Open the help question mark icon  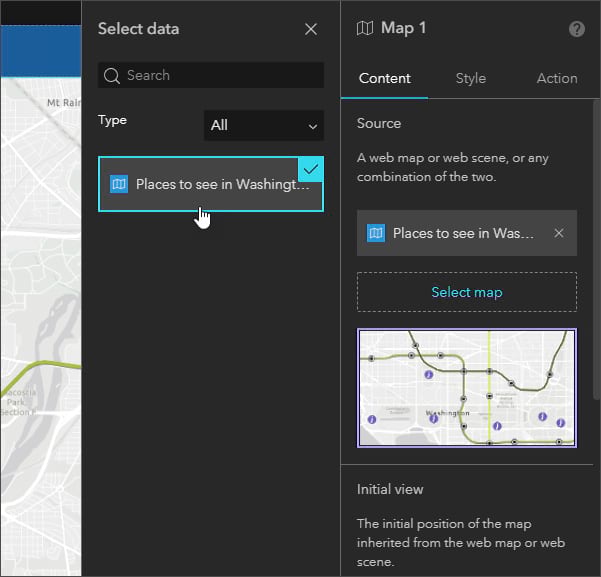pyautogui.click(x=577, y=29)
